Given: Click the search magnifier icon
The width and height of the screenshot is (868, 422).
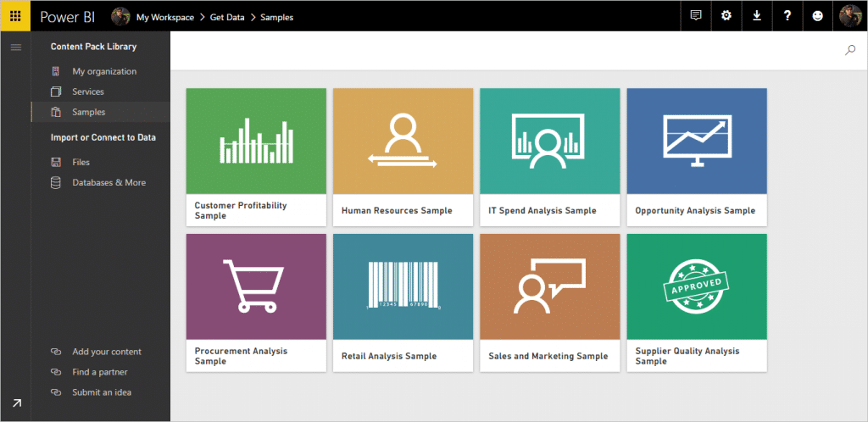Looking at the screenshot, I should (x=850, y=50).
